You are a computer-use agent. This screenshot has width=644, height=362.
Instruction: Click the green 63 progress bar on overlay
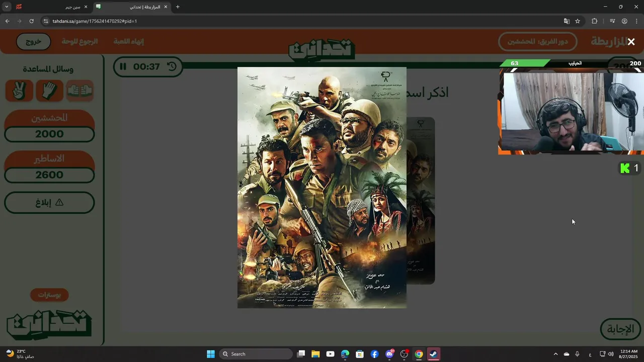[524, 63]
